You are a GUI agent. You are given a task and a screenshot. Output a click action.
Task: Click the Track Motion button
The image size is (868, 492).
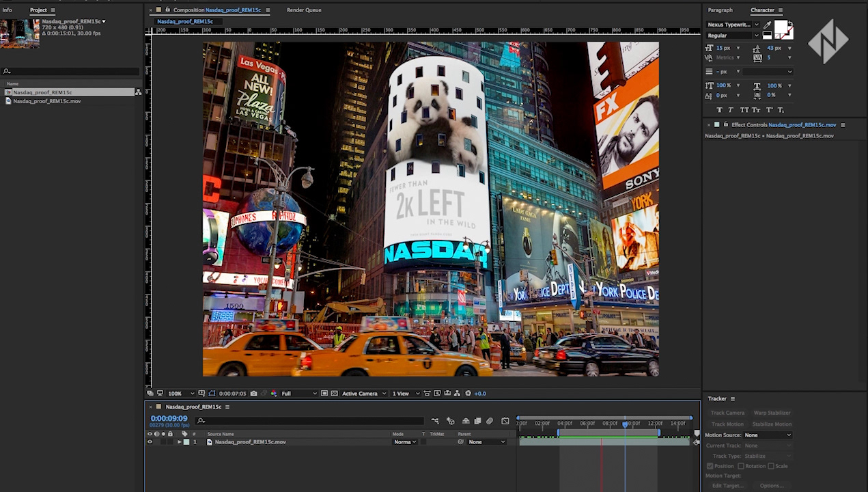click(727, 424)
